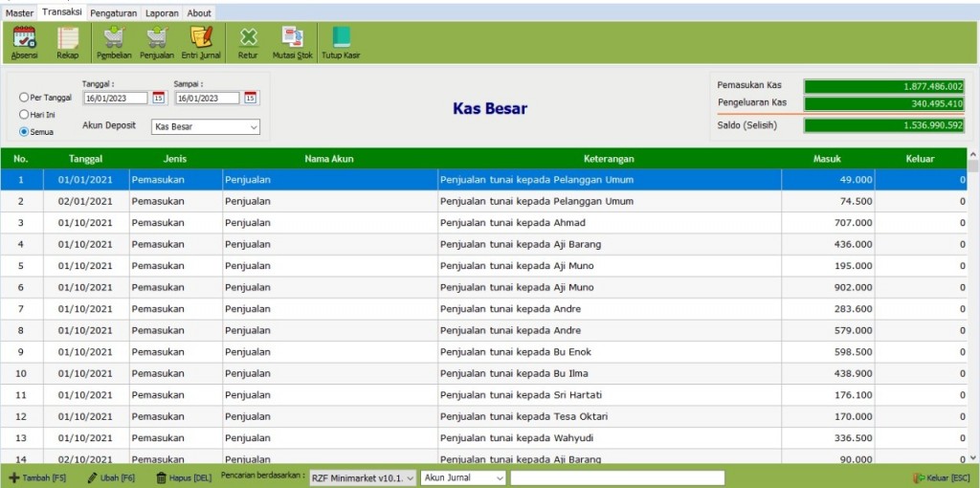The height and width of the screenshot is (488, 980).
Task: Click the Pengeluaran Kas total value
Action: click(884, 103)
